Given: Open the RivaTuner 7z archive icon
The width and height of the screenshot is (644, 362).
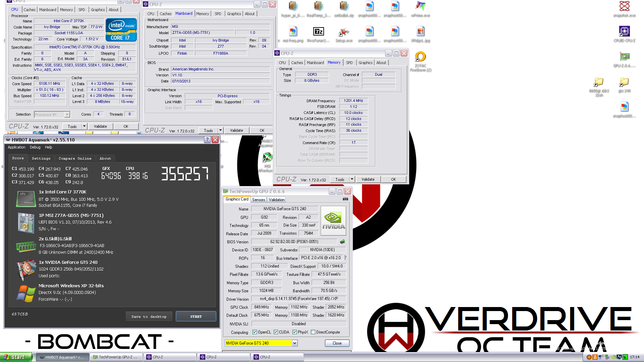Looking at the screenshot, I should (x=318, y=35).
